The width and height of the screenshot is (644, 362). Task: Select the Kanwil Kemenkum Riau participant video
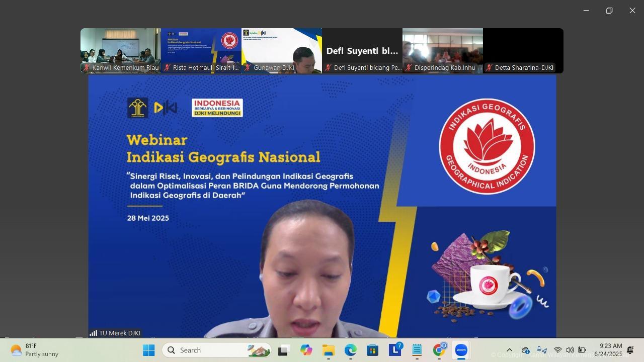[x=121, y=50]
